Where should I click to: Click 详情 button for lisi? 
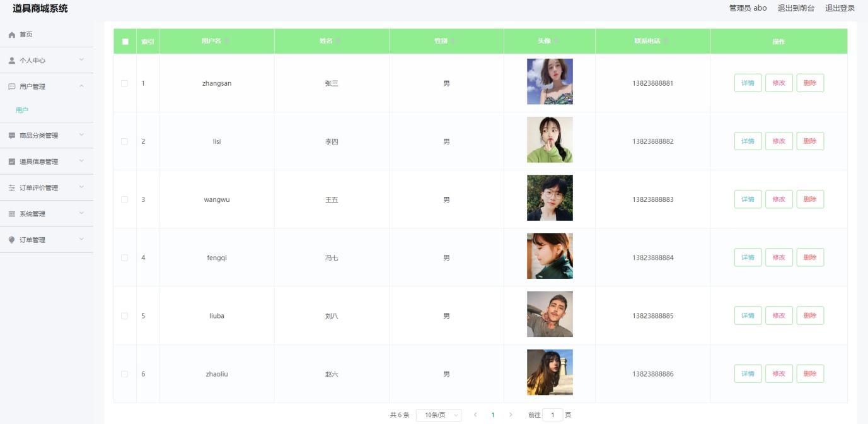point(748,141)
